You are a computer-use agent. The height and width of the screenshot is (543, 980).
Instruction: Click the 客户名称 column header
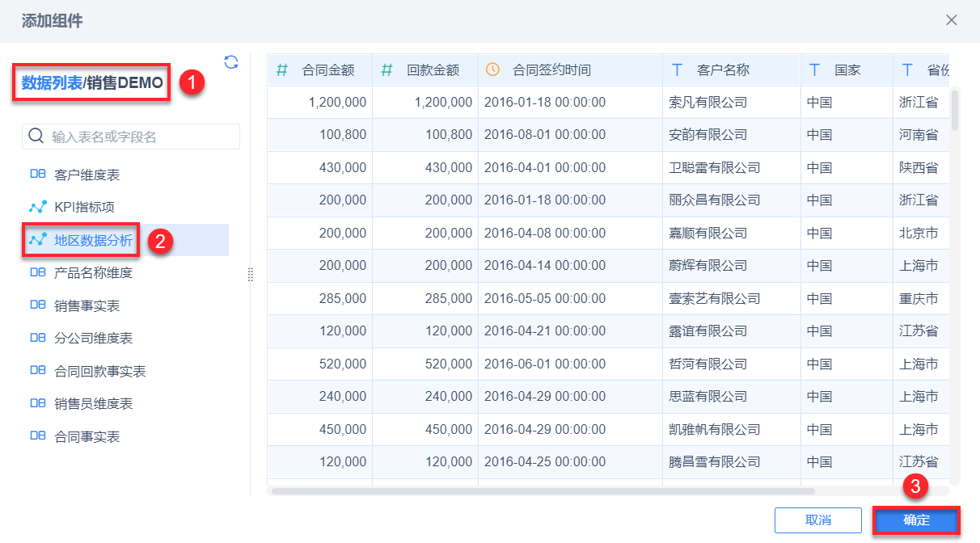point(732,70)
